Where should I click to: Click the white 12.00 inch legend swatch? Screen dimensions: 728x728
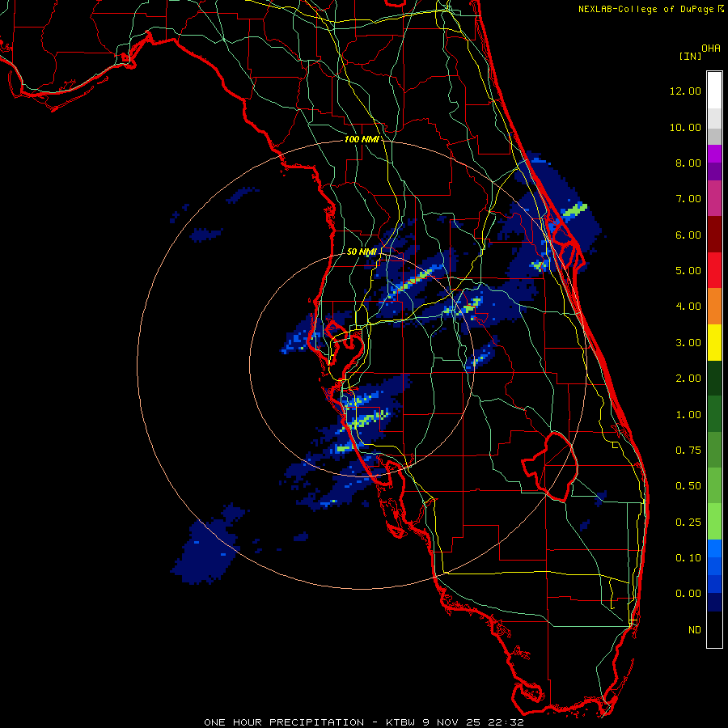pyautogui.click(x=714, y=91)
